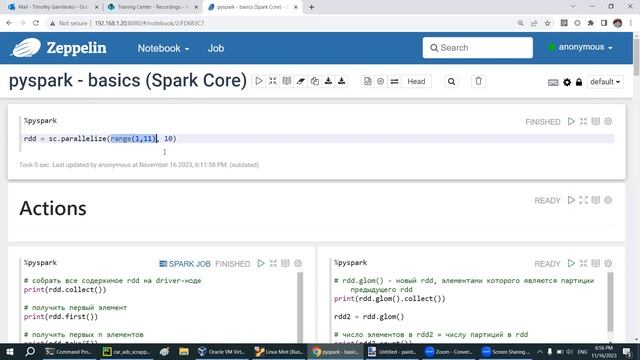Open the Job page
Viewport: 640px width, 360px height.
point(216,48)
